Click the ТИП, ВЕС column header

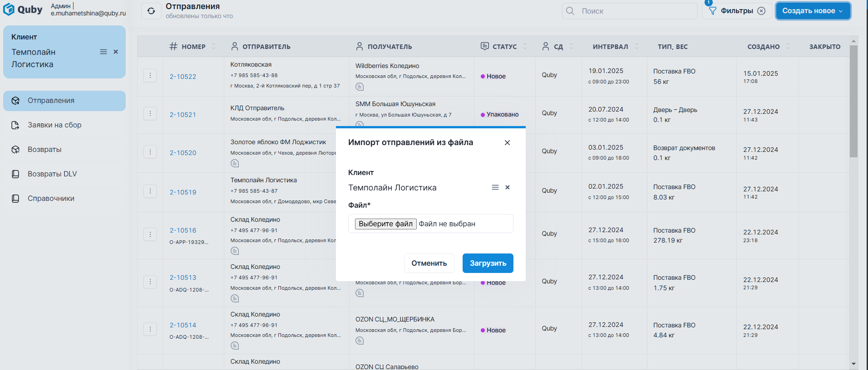(x=672, y=46)
